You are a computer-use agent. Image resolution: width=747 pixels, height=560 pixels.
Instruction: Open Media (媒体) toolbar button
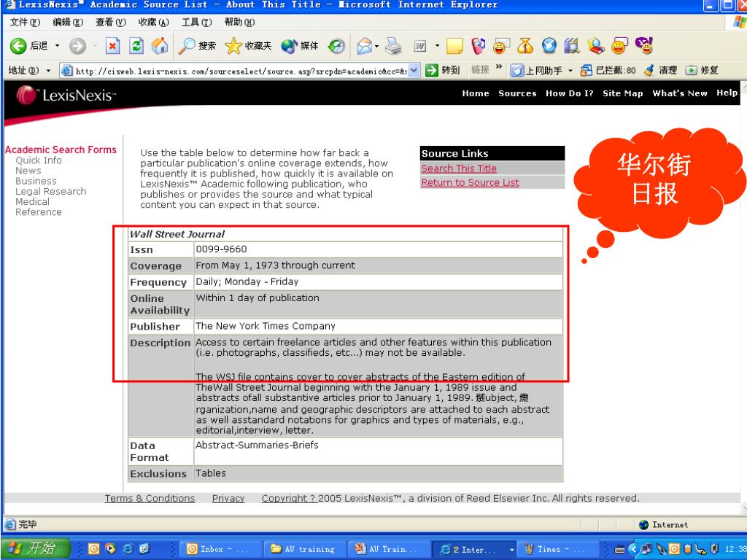[x=299, y=46]
